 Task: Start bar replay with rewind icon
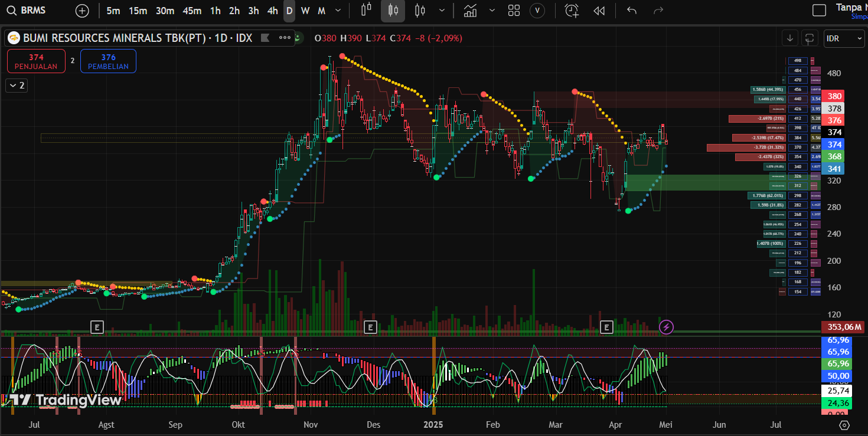pos(599,11)
